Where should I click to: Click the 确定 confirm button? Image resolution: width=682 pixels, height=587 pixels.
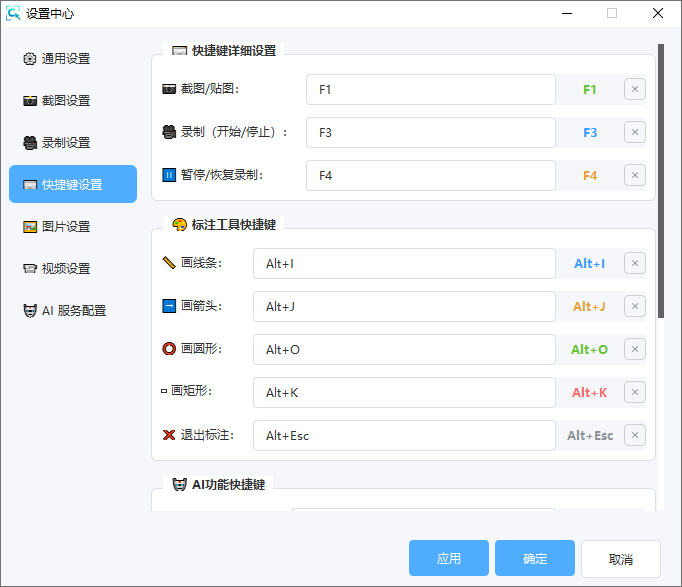(x=535, y=558)
